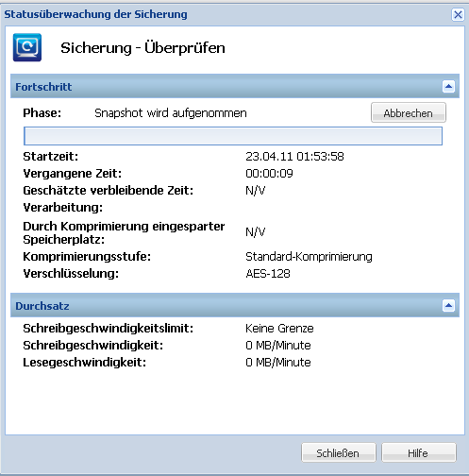Click 0 MB/Minute beside Lesegeschwindigkeit
This screenshot has width=469, height=476.
(x=278, y=363)
